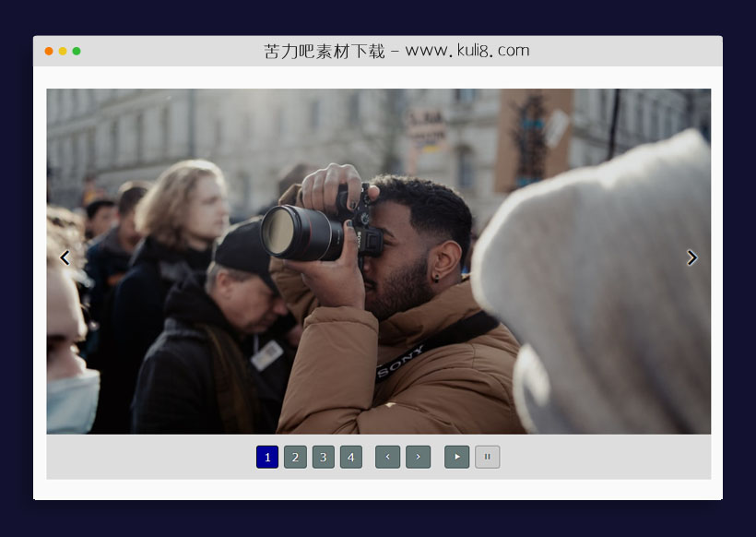Switch to slide 3
The height and width of the screenshot is (537, 756).
coord(323,457)
